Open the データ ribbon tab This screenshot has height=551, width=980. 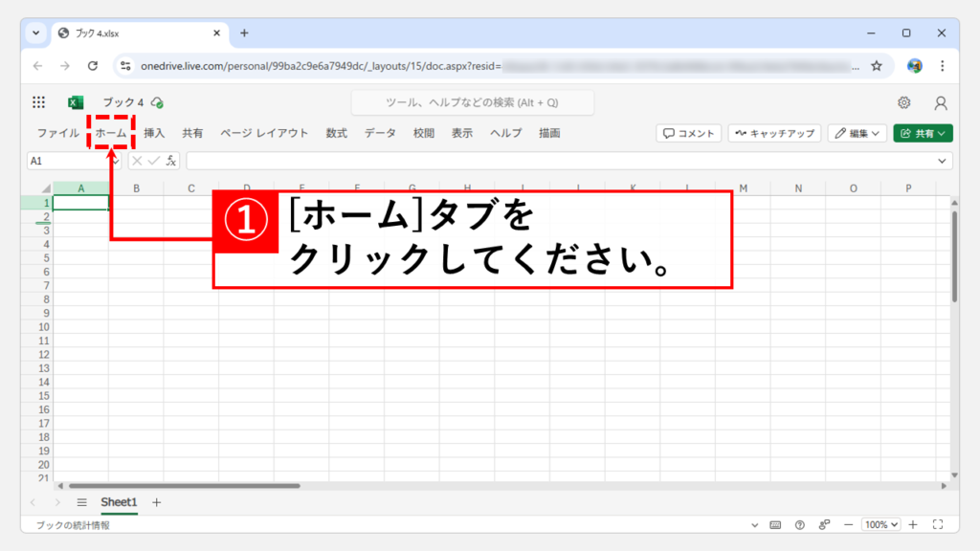(379, 134)
